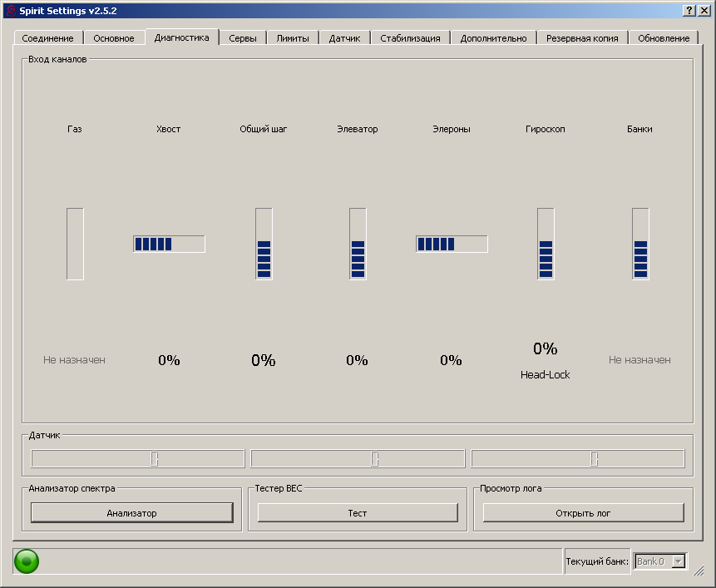Open the Резервная копия tab
Viewport: 716px width, 588px height.
(x=581, y=38)
